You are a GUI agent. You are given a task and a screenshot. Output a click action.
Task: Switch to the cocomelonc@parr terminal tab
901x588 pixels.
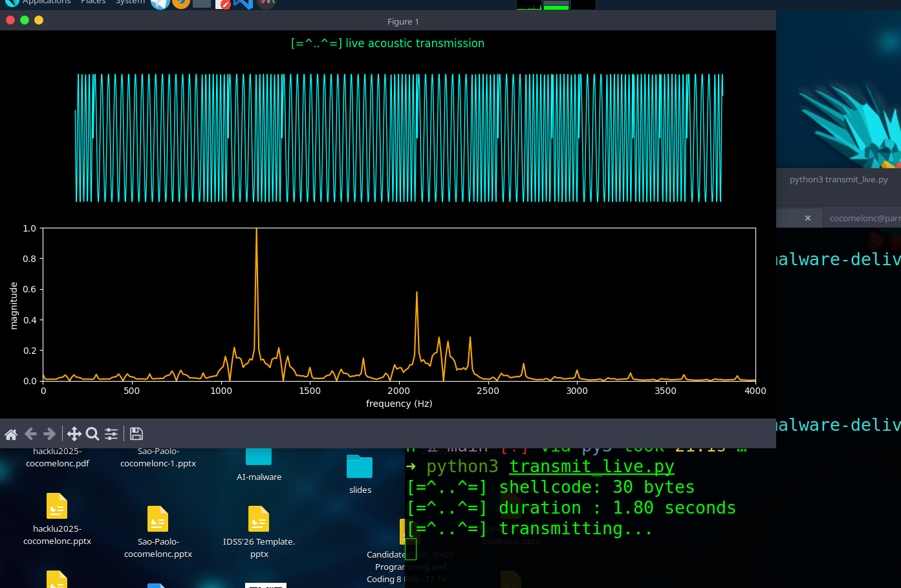(865, 218)
